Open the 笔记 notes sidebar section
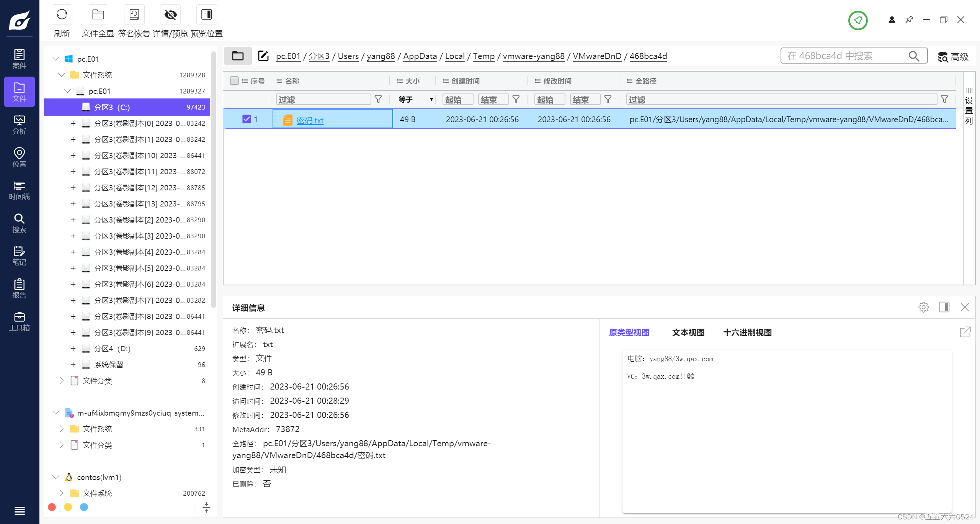The width and height of the screenshot is (980, 524). pyautogui.click(x=20, y=256)
